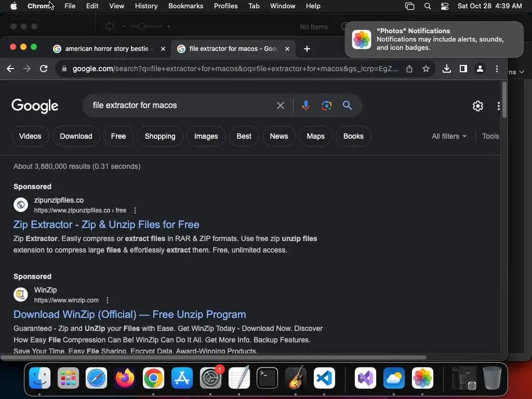Open Trash in the Dock
Screen dimensions: 532x399
(492, 378)
